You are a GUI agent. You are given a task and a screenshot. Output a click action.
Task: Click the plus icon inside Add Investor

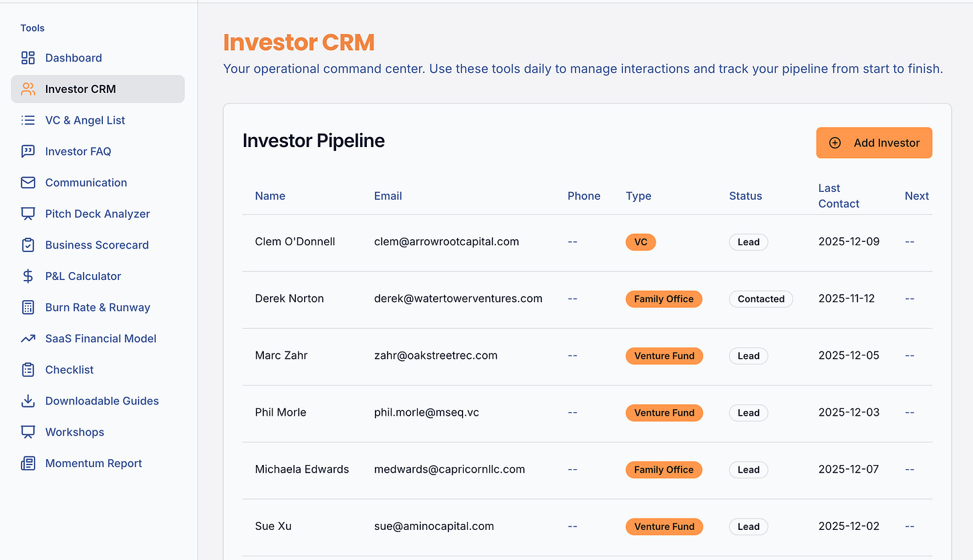[835, 142]
